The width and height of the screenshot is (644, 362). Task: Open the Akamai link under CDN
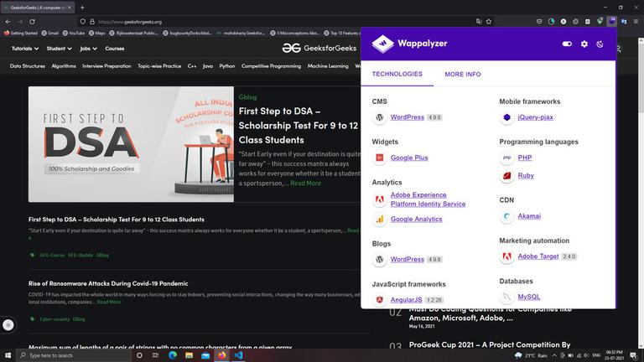coord(529,216)
